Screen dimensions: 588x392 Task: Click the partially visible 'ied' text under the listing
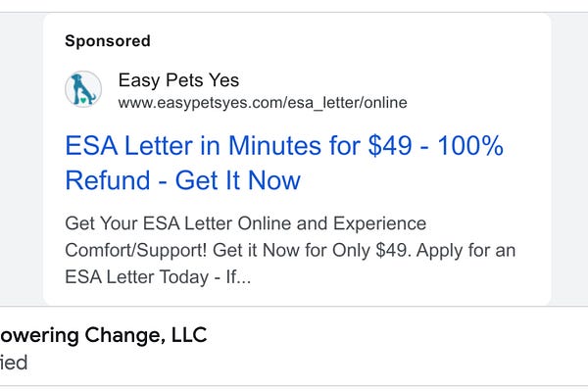click(x=14, y=363)
